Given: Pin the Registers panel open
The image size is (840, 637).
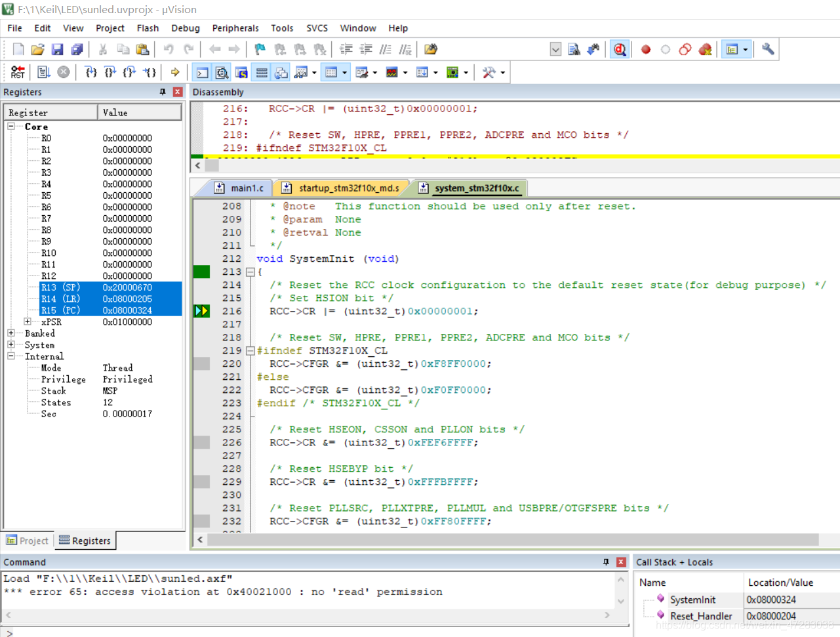Looking at the screenshot, I should click(x=161, y=92).
